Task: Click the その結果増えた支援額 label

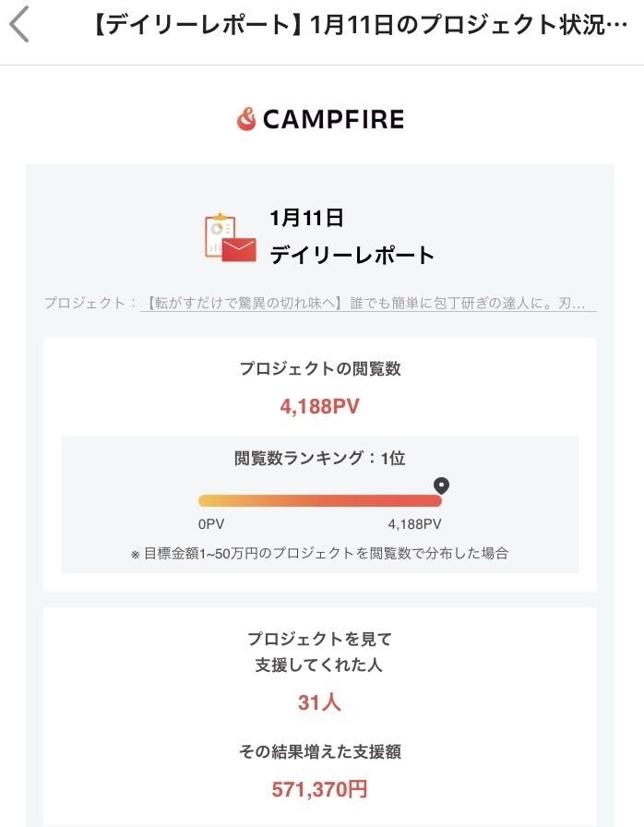Action: pos(320,752)
